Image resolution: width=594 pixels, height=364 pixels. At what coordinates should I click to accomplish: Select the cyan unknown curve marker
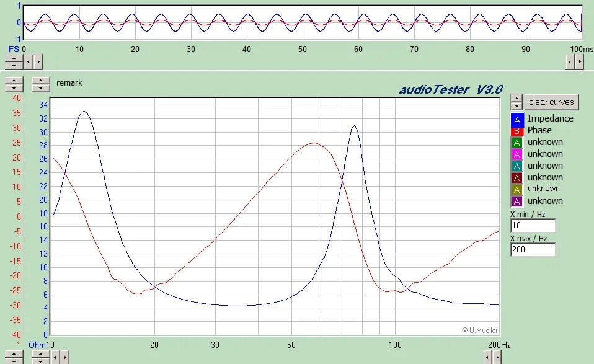pyautogui.click(x=517, y=166)
